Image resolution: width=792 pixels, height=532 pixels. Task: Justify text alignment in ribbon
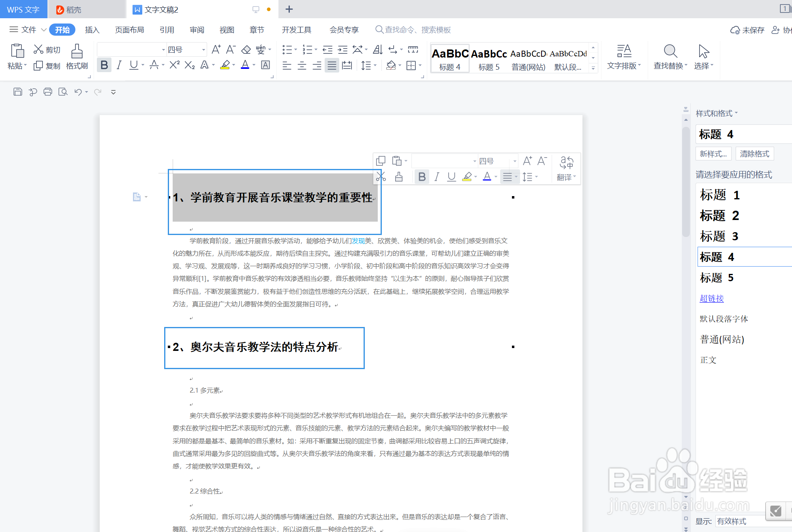click(x=332, y=65)
